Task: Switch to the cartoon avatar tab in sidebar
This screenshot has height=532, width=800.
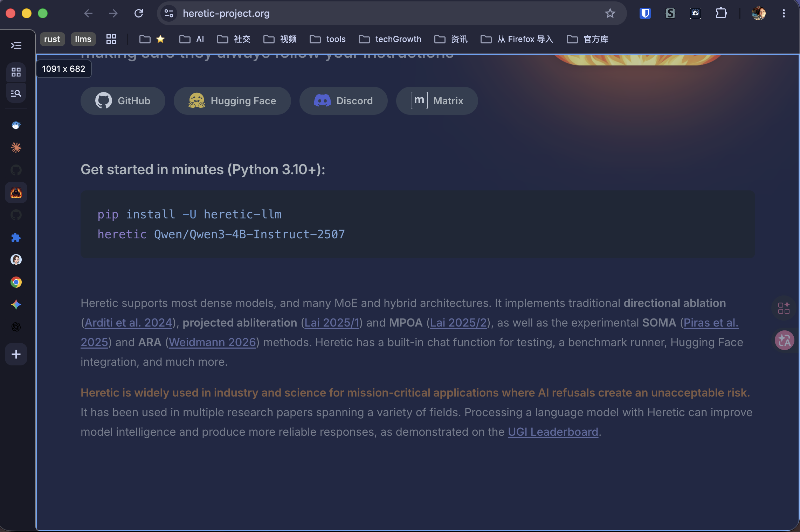Action: [16, 260]
